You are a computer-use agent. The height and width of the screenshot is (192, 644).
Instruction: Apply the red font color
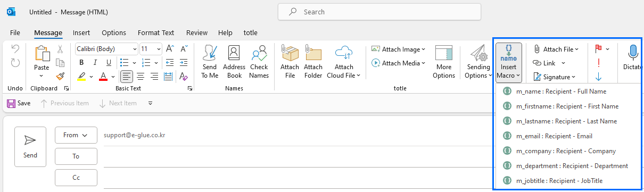(x=103, y=77)
